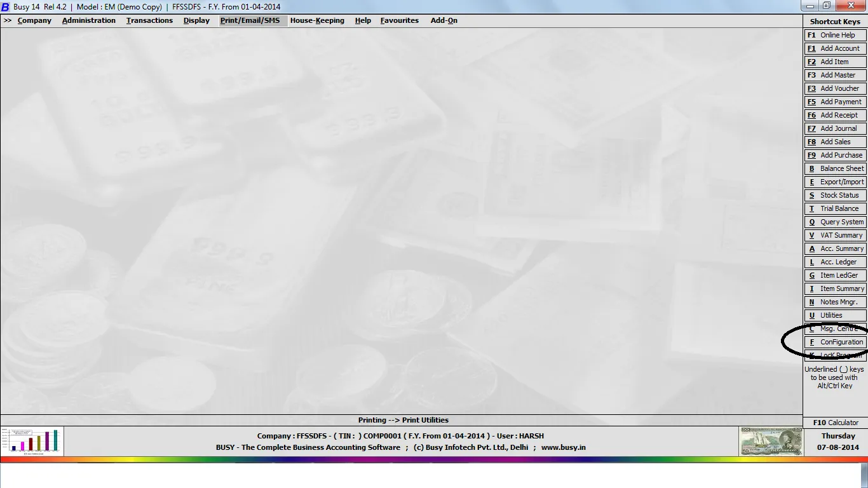Click the Company : FFSSDFS status line

pos(400,436)
